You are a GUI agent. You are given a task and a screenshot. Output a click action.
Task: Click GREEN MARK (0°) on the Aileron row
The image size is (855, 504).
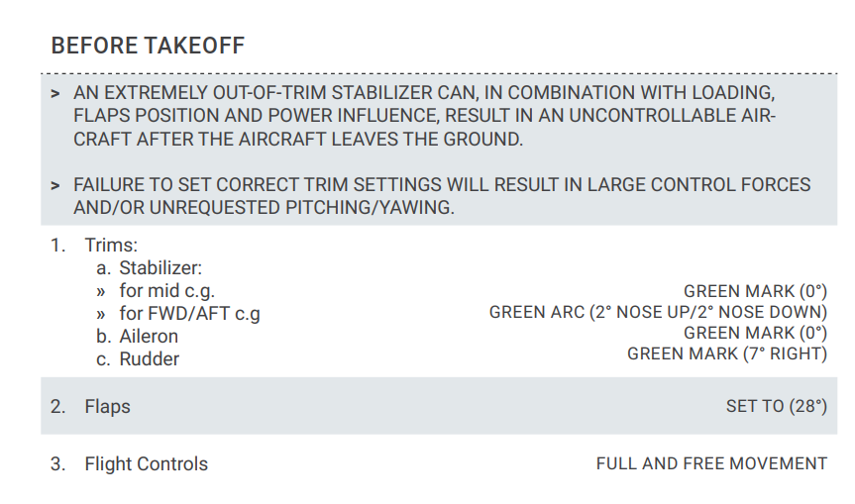tap(755, 333)
